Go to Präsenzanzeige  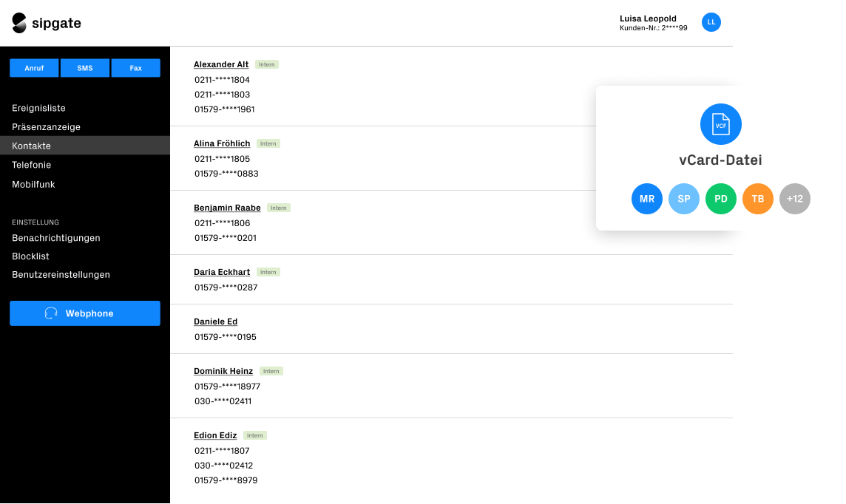(x=46, y=127)
